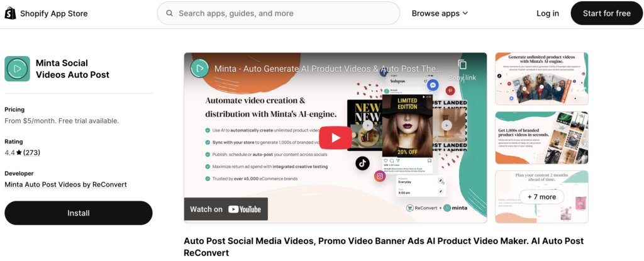
Task: Show the + 7 more screenshots
Action: coord(541,197)
